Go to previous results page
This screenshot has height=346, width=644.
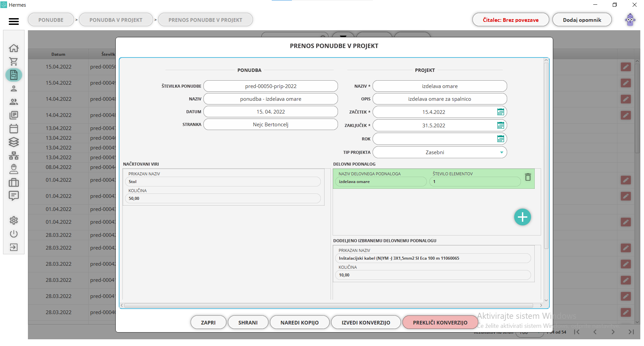(595, 332)
